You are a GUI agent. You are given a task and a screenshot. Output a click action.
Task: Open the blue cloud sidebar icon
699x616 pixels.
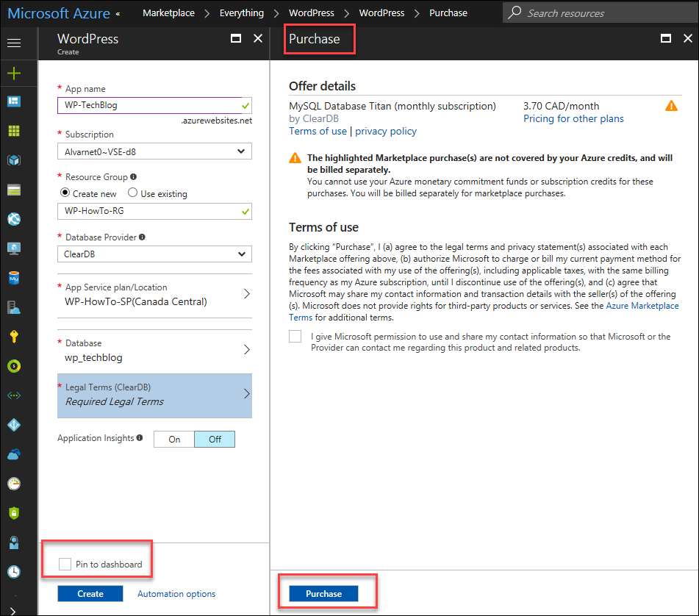click(14, 454)
